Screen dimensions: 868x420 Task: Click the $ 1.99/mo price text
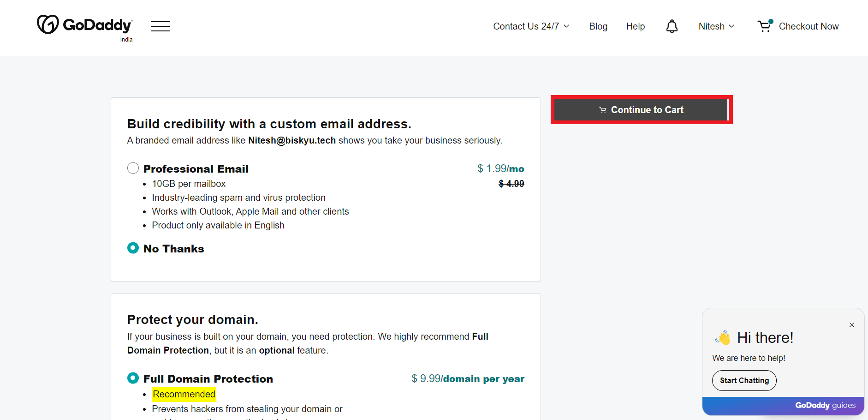pos(501,168)
